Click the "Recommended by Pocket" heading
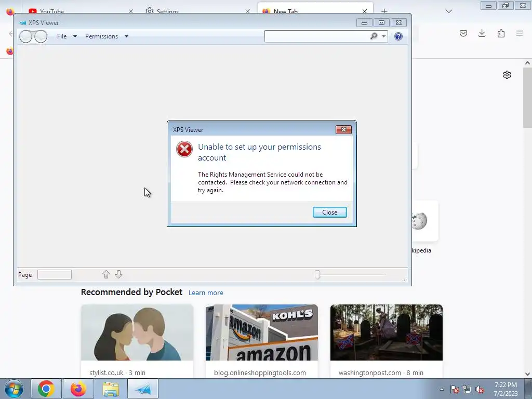This screenshot has height=399, width=532. pos(131,292)
